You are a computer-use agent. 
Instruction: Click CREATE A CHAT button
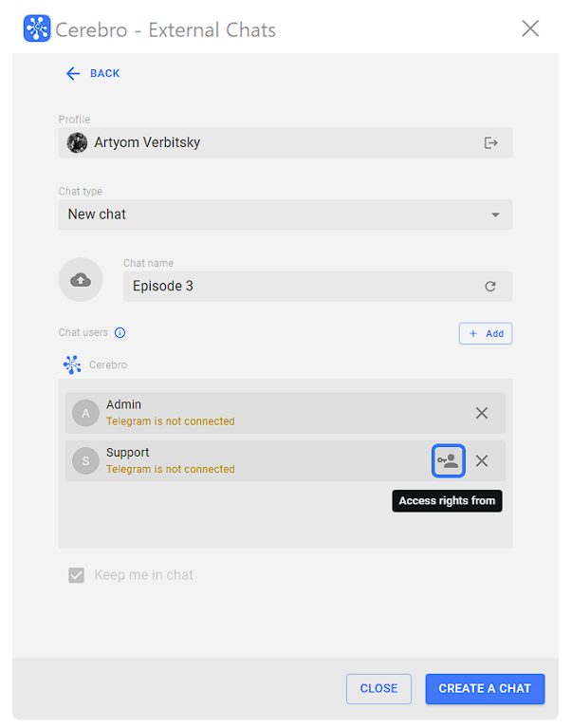(x=485, y=688)
